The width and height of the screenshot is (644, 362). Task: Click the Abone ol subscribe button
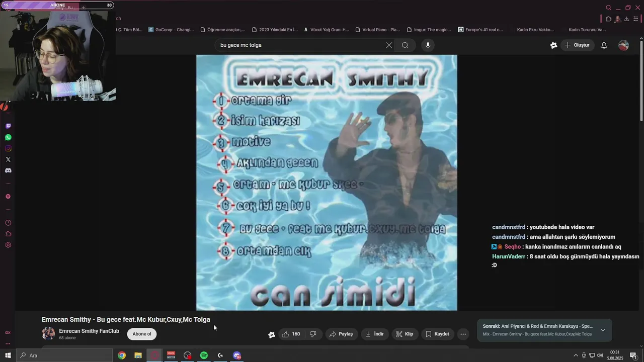pyautogui.click(x=142, y=334)
